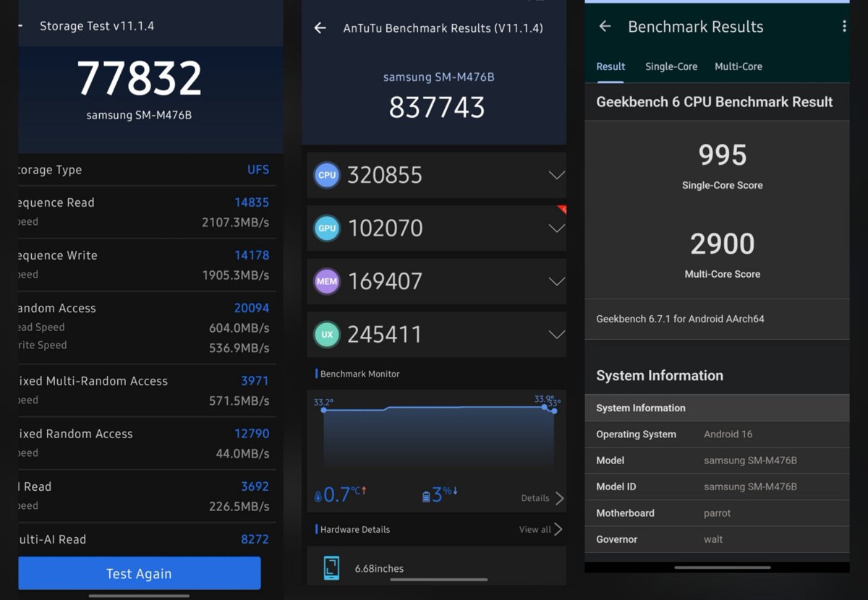868x600 pixels.
Task: Switch to the Single-Core tab
Action: tap(671, 67)
